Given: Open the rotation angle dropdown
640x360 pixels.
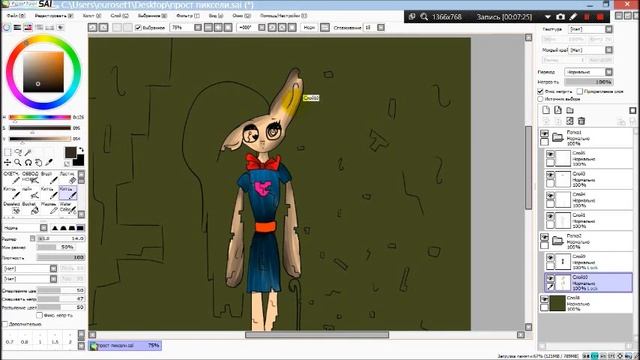Looking at the screenshot, I should [262, 27].
